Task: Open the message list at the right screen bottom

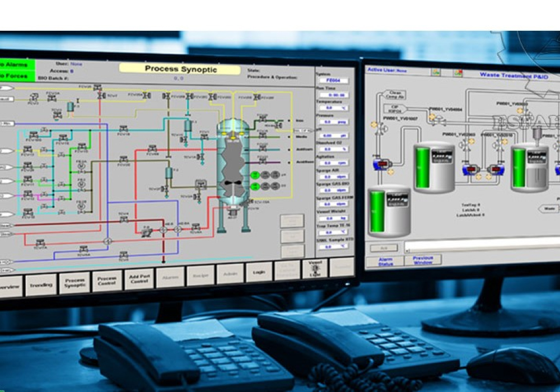Action: coord(482,246)
